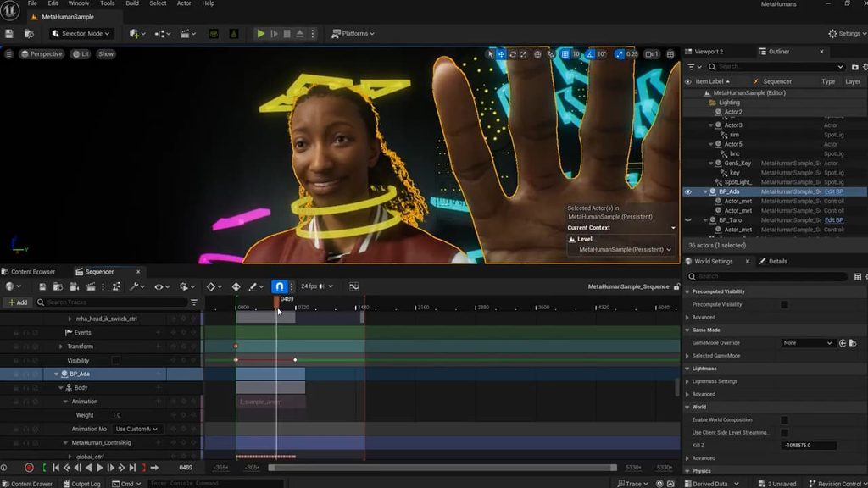
Task: Toggle scale snapping icon
Action: tap(620, 53)
